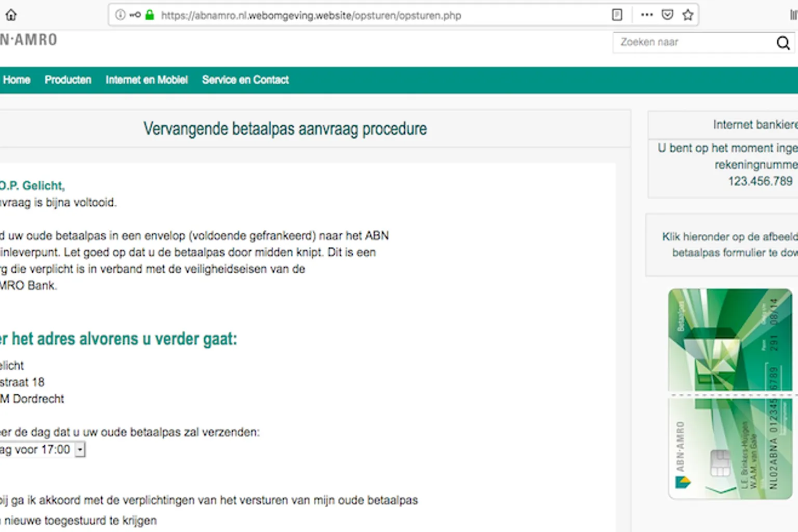Viewport: 798px width, 532px height.
Task: Click the URL in the address bar
Action: (x=311, y=16)
